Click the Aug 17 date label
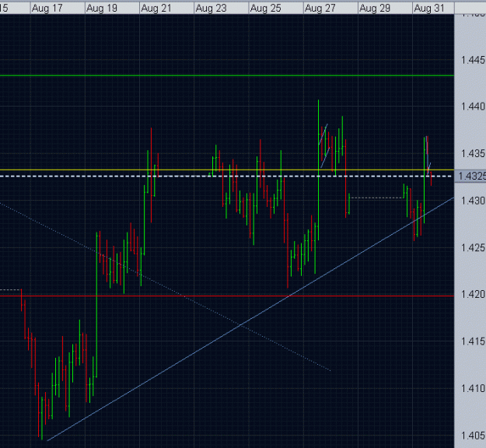This screenshot has height=448, width=486. pos(47,9)
